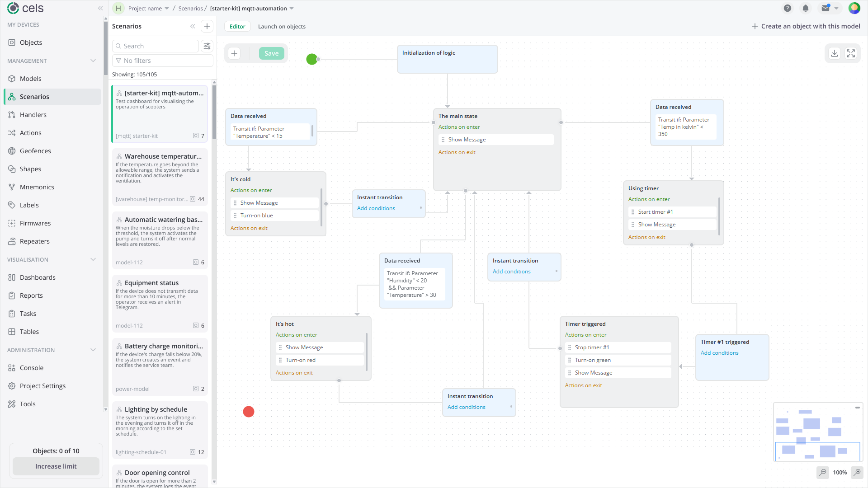
Task: Collapse the Visualisation section
Action: coord(93,259)
